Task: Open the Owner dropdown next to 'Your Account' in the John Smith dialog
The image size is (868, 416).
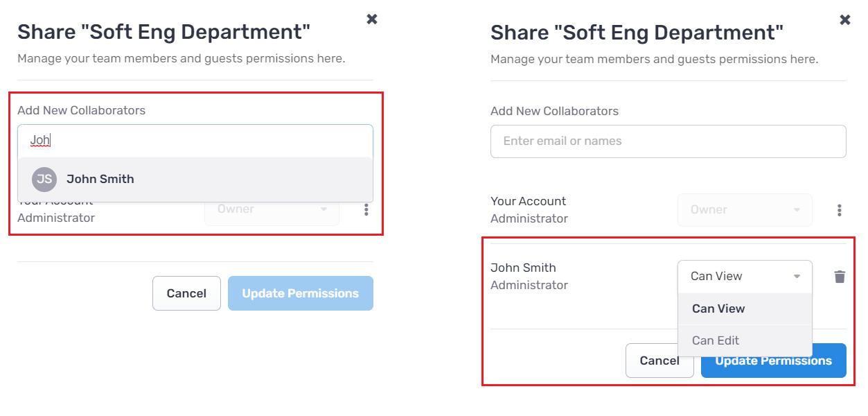Action: (745, 210)
